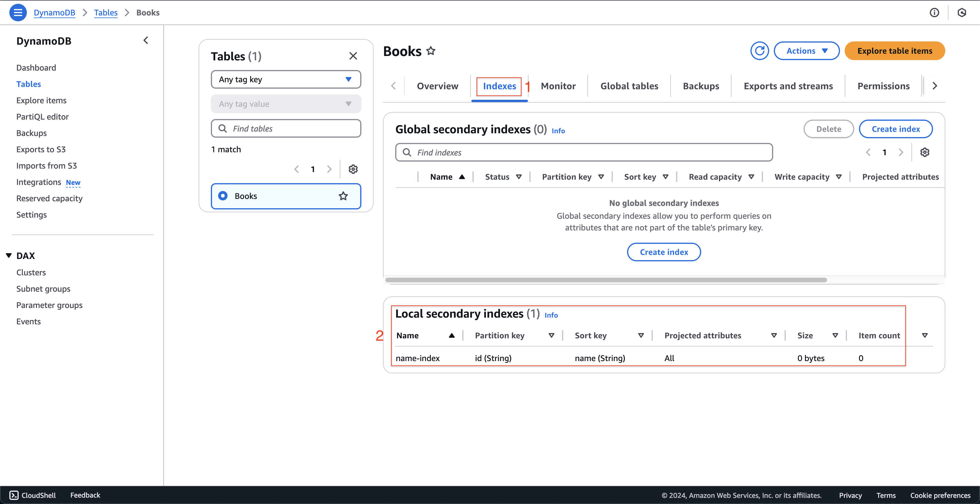Open the Actions dropdown
Viewport: 980px width, 504px height.
coord(806,50)
